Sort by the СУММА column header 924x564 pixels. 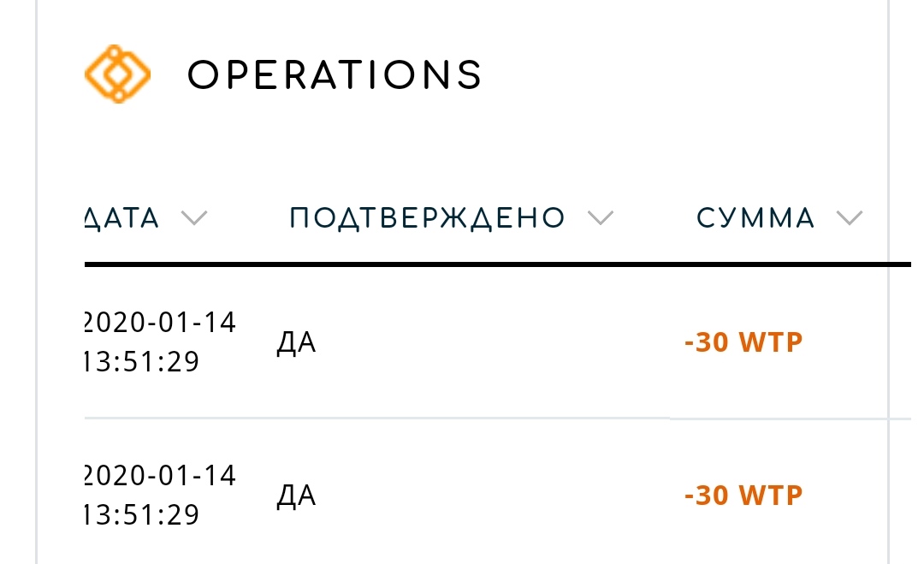tap(756, 218)
